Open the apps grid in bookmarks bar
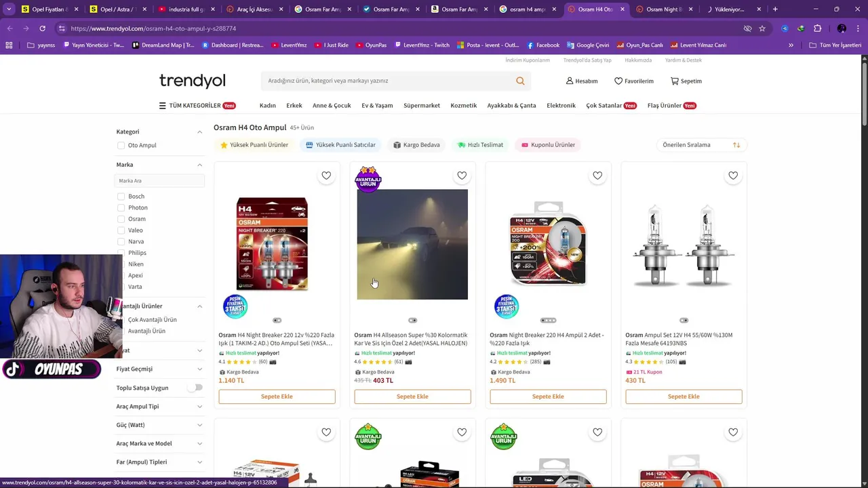The width and height of the screenshot is (868, 488). tap(9, 45)
